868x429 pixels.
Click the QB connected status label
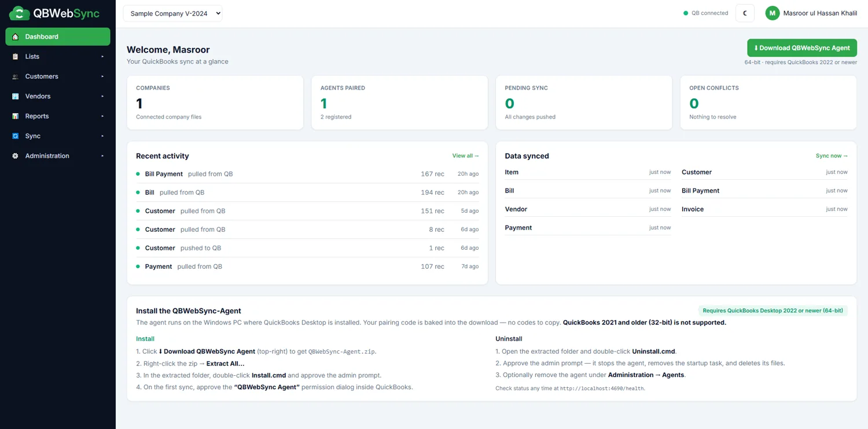[709, 13]
